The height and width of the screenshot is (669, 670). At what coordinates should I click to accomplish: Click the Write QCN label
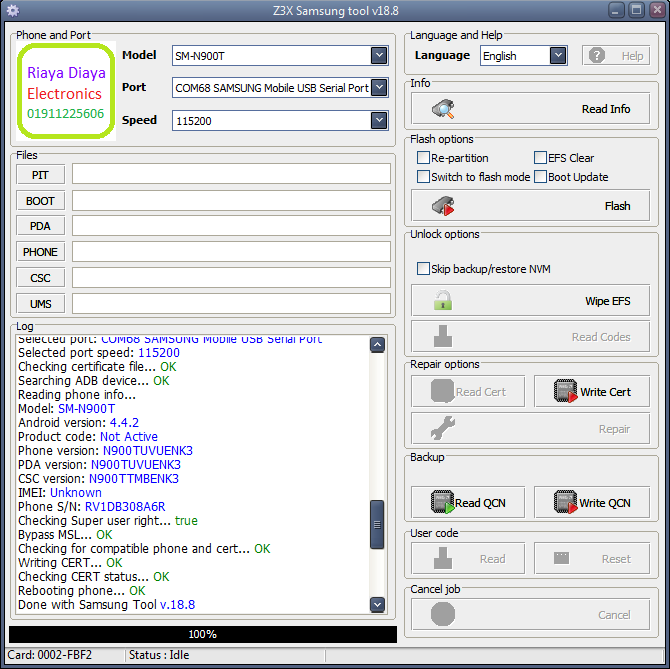[x=605, y=503]
